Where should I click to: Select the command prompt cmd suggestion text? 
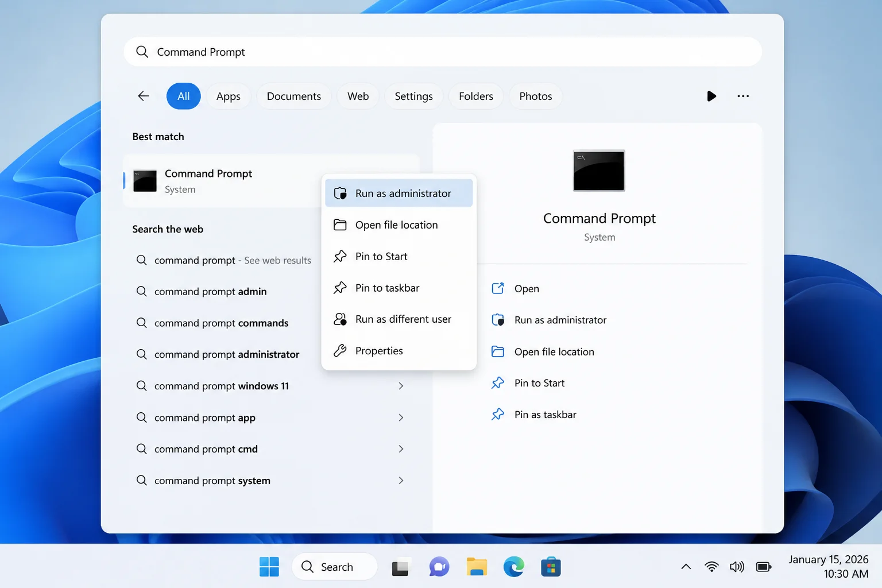click(x=206, y=448)
